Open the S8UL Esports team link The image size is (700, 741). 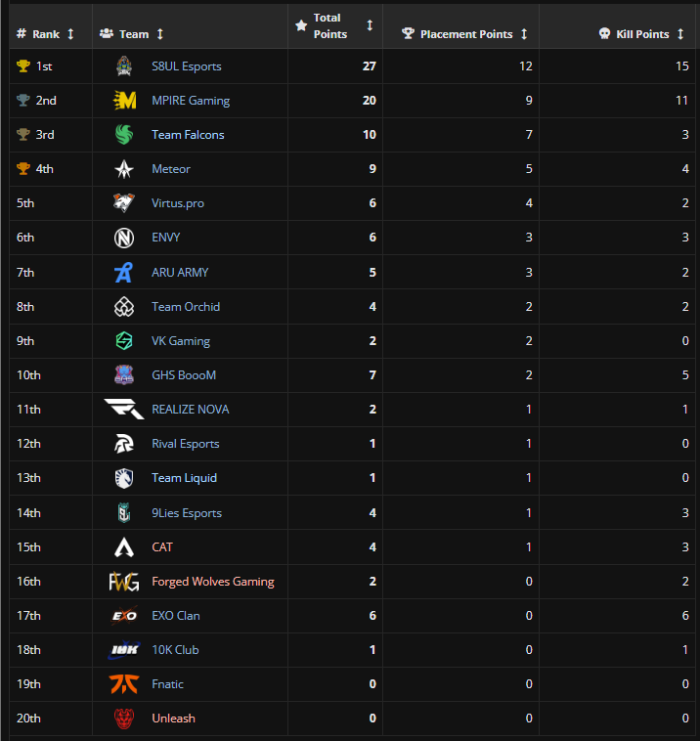[x=186, y=66]
